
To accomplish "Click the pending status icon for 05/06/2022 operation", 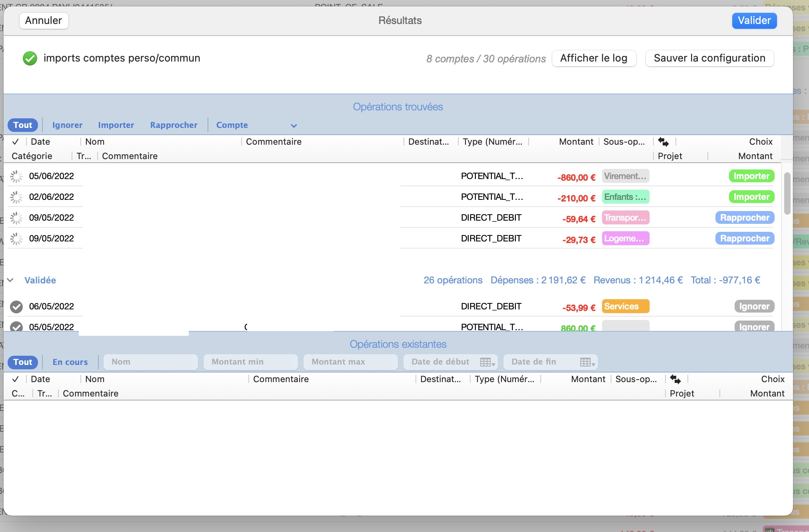I will coord(16,176).
